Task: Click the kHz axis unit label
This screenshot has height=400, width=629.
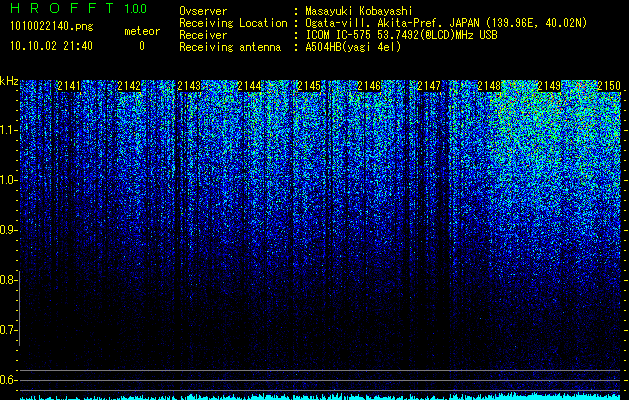Action: [9, 81]
